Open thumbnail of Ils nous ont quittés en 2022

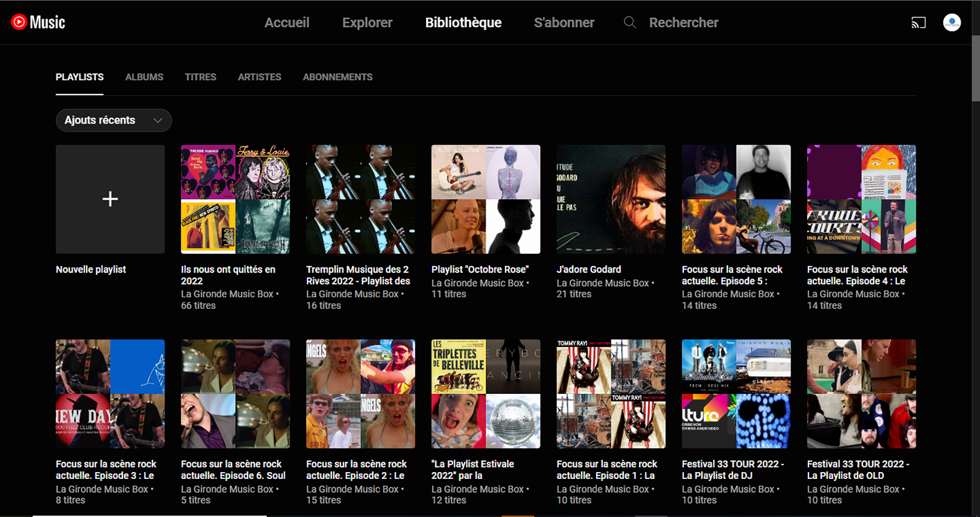coord(235,199)
